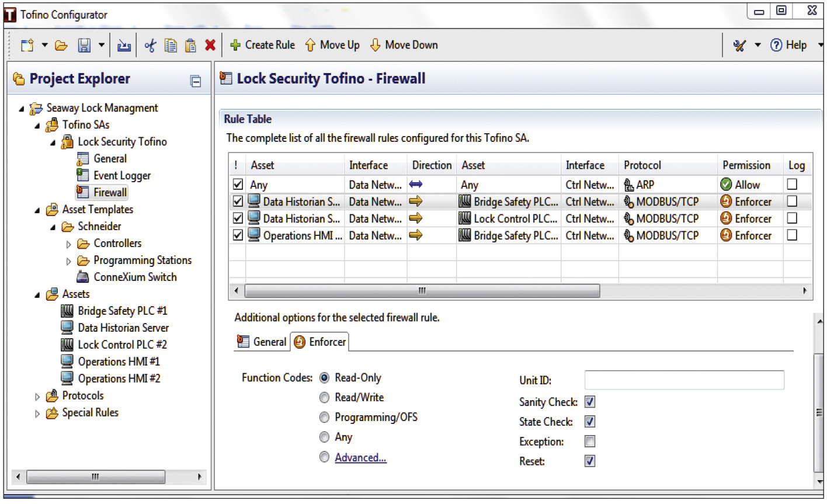The height and width of the screenshot is (504, 827).
Task: Select Lock Control PLC #2 asset
Action: (114, 345)
